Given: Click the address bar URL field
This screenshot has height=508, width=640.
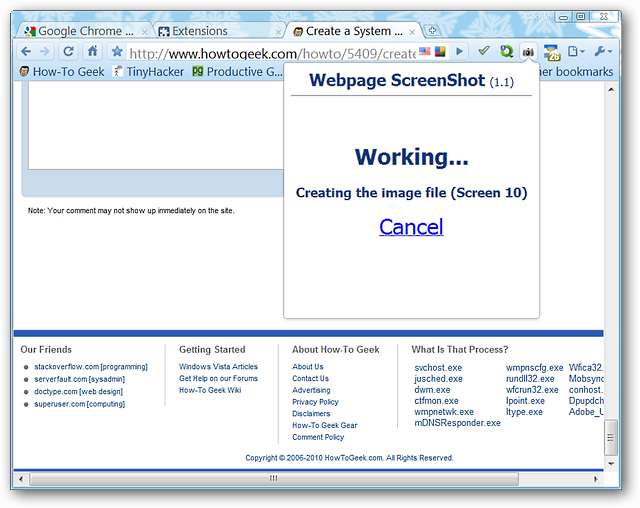Looking at the screenshot, I should pos(271,53).
